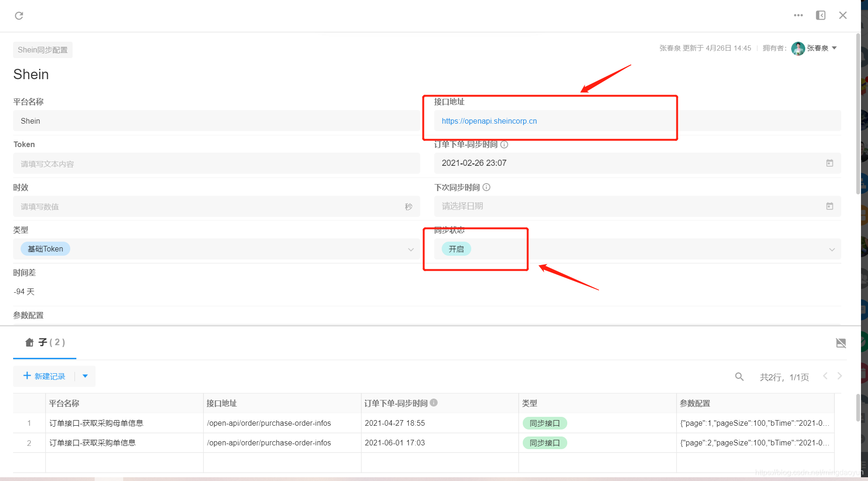
Task: Open the owner dropdown next to 张春泉
Action: click(x=834, y=48)
